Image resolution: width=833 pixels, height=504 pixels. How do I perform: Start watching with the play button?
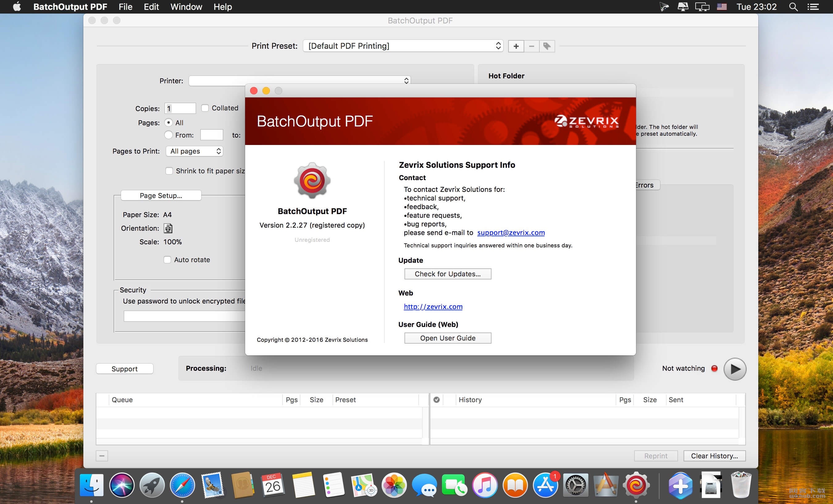coord(735,369)
